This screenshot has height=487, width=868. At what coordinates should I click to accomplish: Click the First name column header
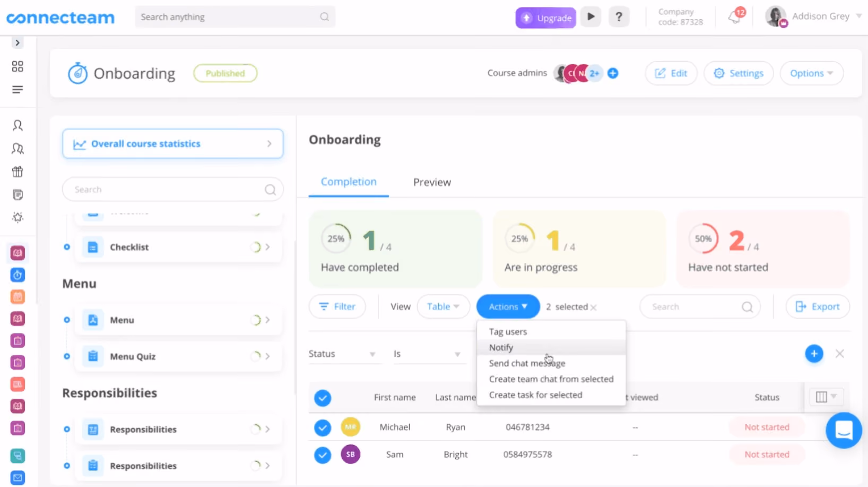click(395, 397)
